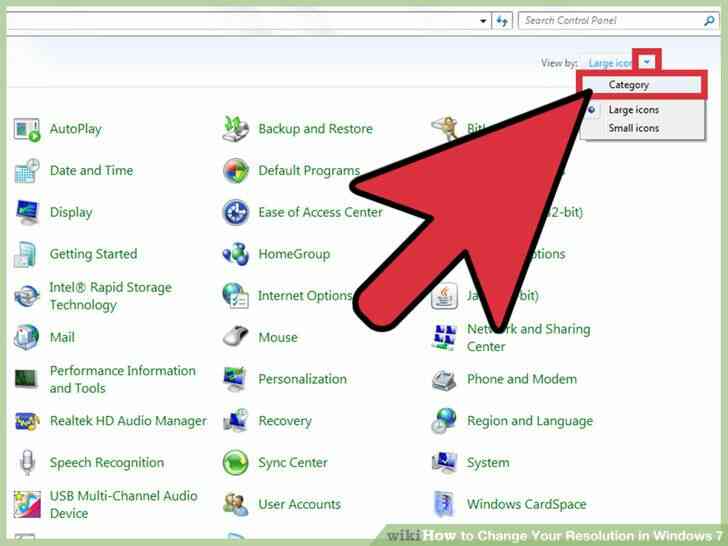The image size is (728, 546).
Task: Open the Internet Options icon
Action: [x=235, y=296]
